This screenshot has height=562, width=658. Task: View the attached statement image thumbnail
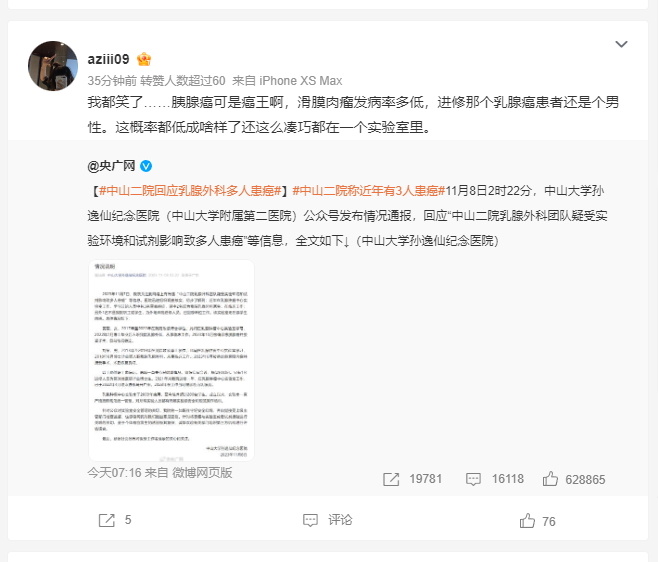click(x=171, y=361)
